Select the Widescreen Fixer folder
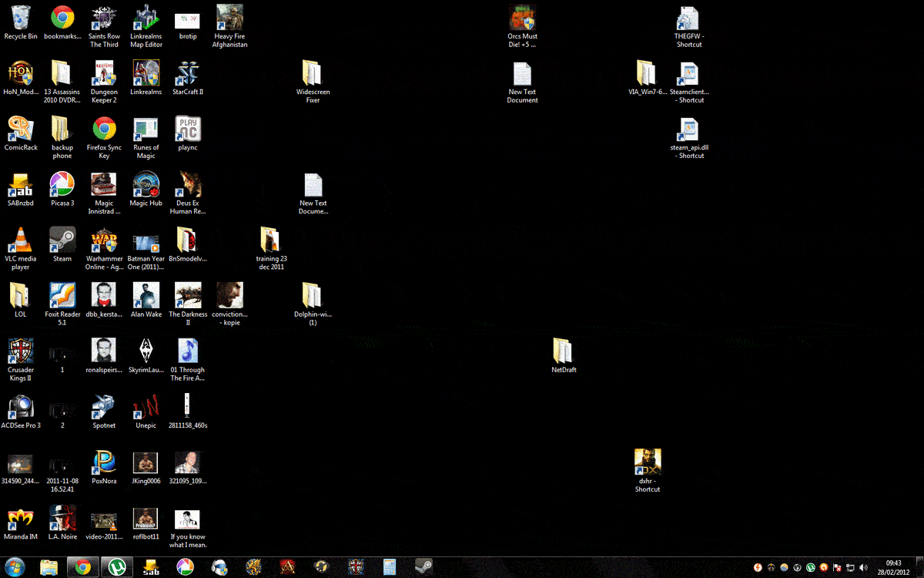The image size is (924, 578). (313, 74)
